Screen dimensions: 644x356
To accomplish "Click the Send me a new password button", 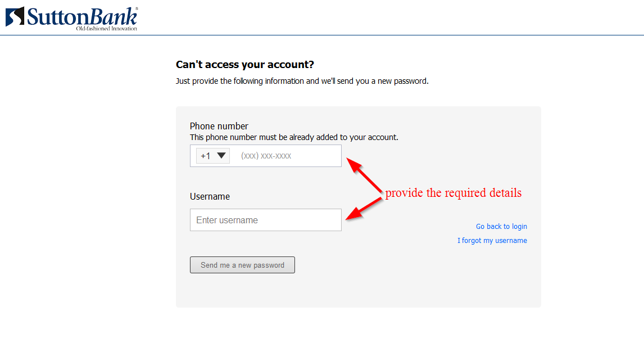I will (242, 265).
